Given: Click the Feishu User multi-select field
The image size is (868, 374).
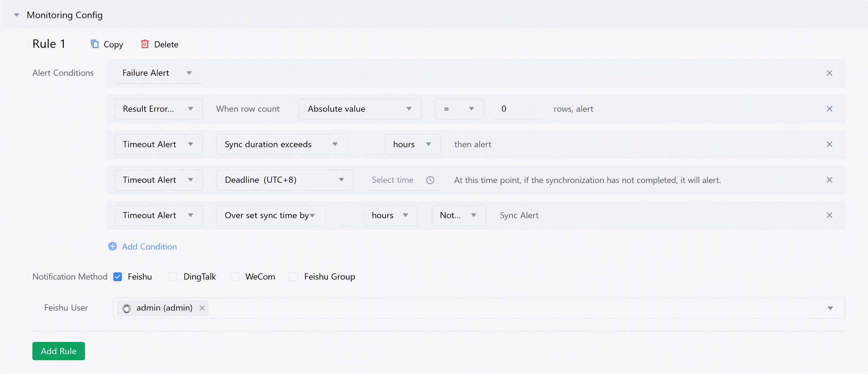Looking at the screenshot, I should (479, 308).
